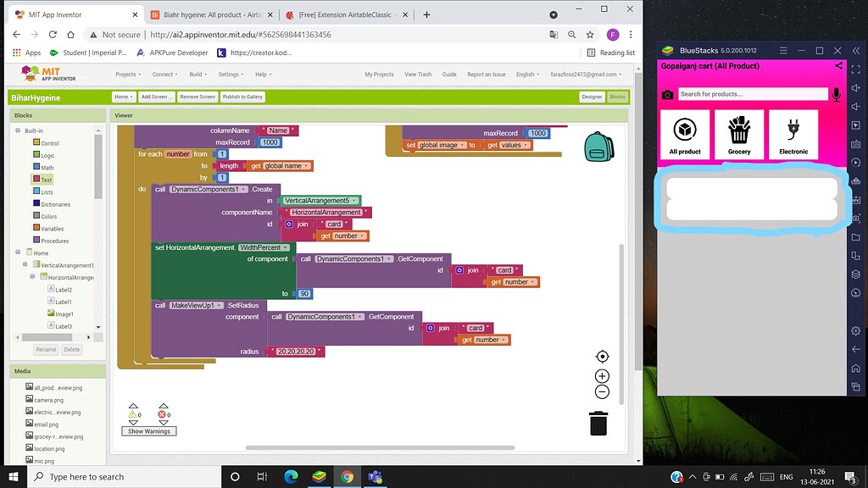Collapse the Built-in blocks tree
The image size is (868, 488).
19,130
